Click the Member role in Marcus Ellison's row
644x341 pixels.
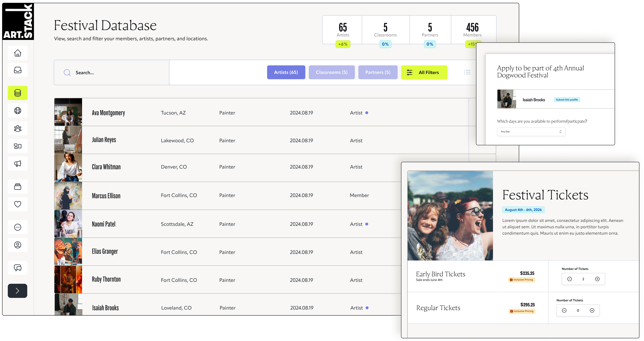(x=359, y=195)
